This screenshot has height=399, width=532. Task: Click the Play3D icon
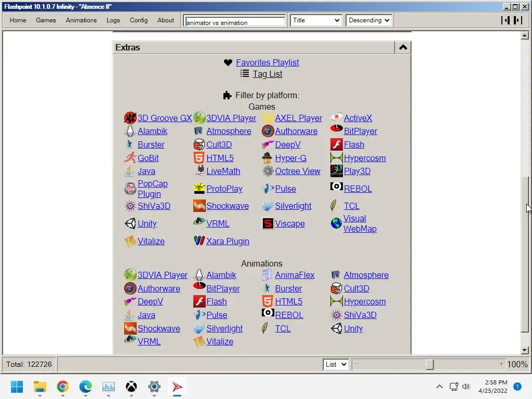click(336, 171)
